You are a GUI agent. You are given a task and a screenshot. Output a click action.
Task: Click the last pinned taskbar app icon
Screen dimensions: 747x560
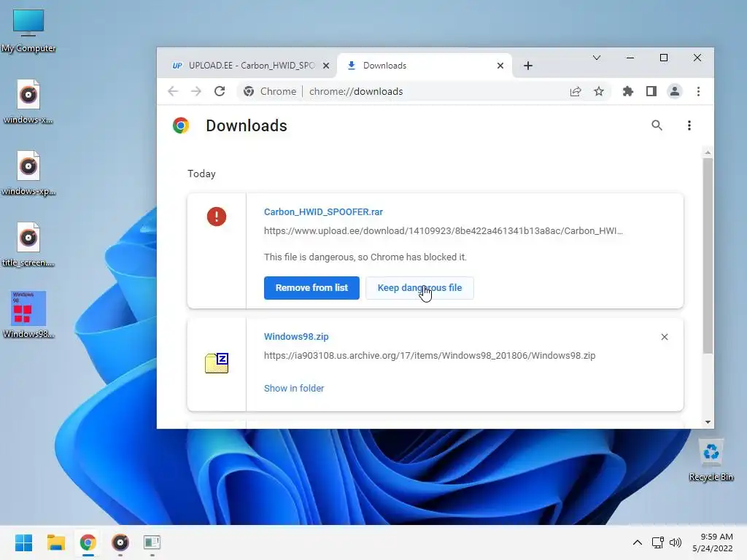point(152,542)
